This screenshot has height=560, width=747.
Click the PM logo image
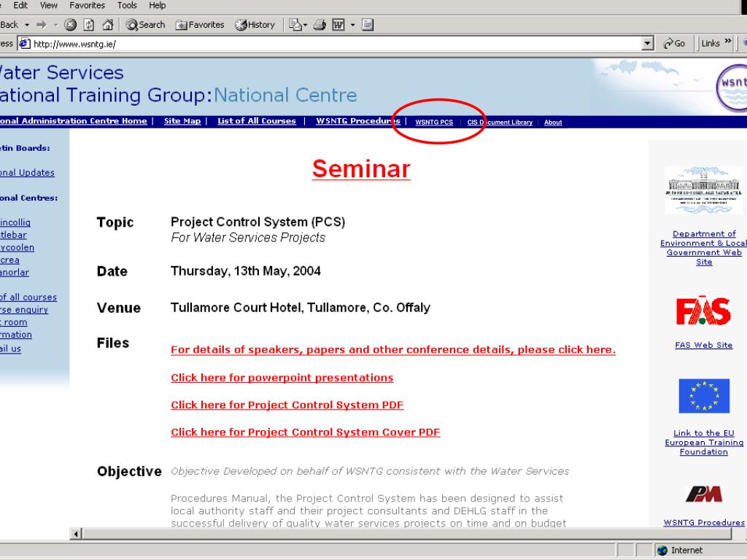click(x=704, y=494)
